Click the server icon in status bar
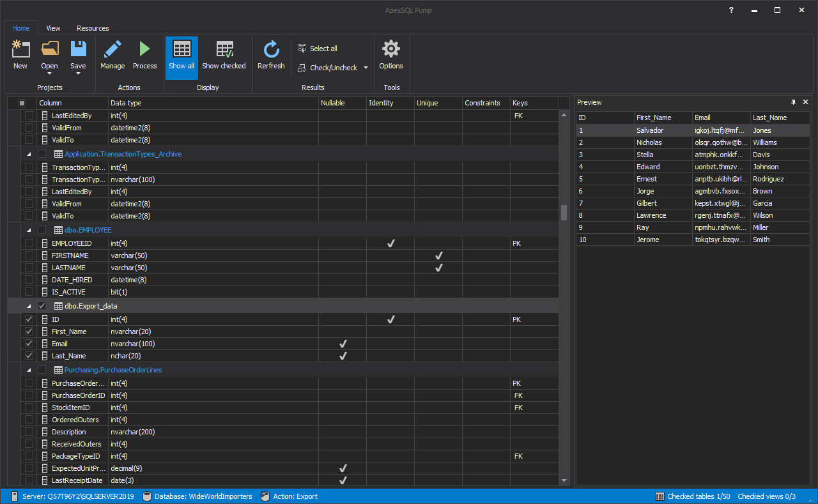Viewport: 818px width, 504px height. (15, 496)
